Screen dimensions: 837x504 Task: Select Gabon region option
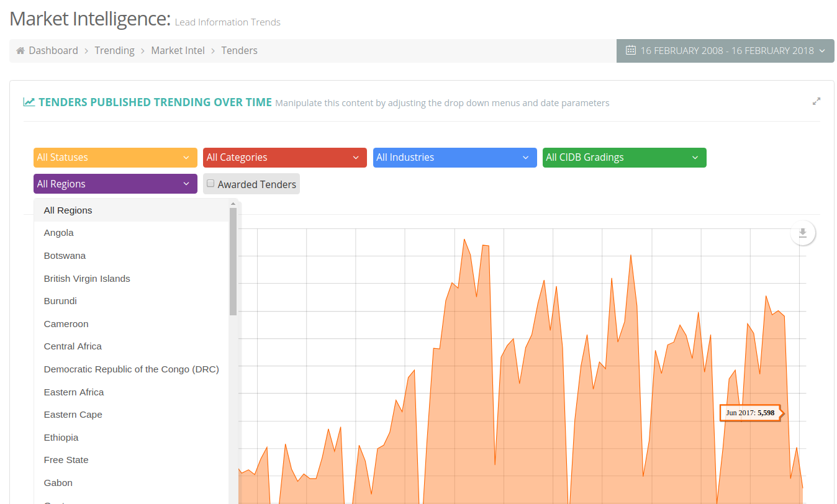coord(132,483)
